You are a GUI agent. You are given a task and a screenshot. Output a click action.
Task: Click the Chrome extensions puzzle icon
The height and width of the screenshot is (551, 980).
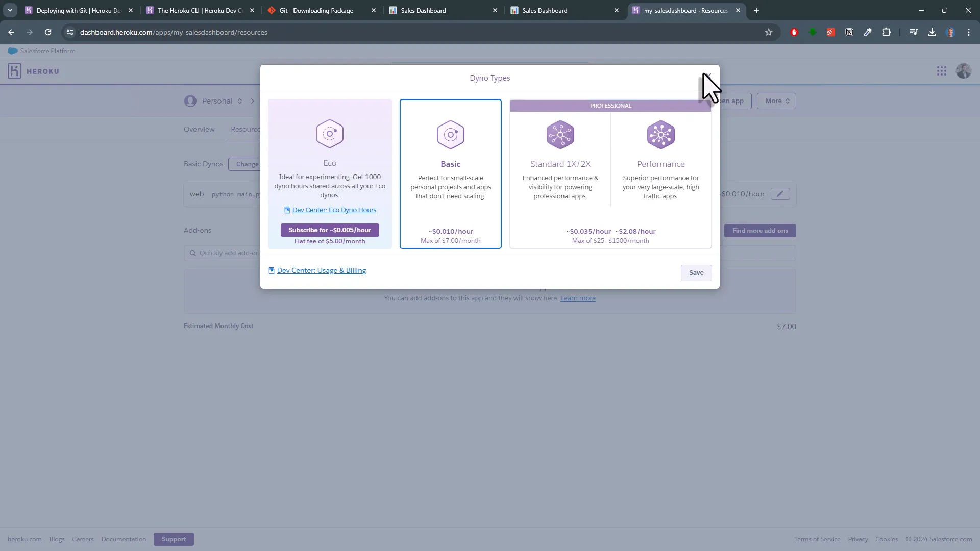click(887, 32)
